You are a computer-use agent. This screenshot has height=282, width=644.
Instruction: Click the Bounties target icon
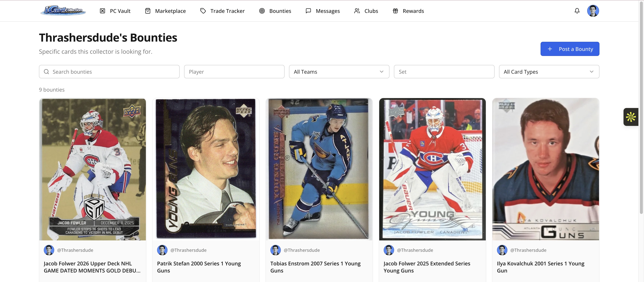coord(262,11)
